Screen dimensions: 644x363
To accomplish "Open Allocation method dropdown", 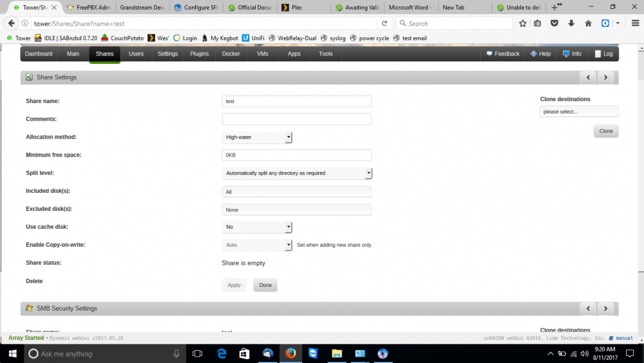I will tap(257, 137).
